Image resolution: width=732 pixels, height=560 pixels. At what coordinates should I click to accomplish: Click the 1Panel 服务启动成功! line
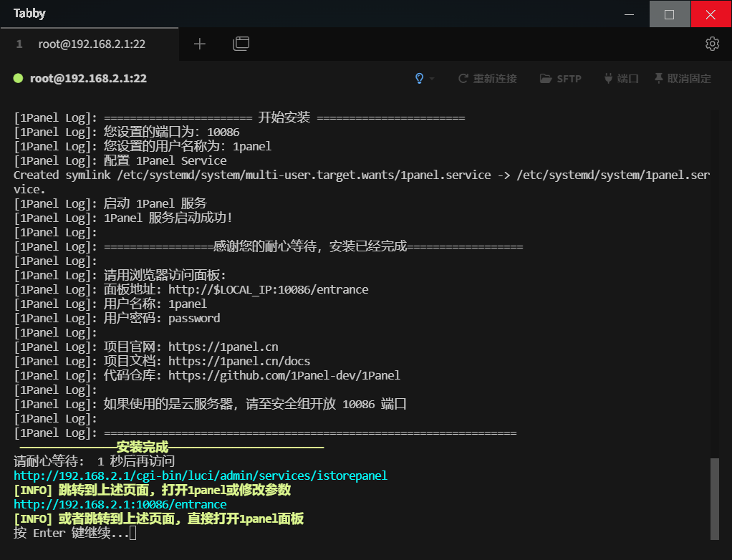point(122,218)
